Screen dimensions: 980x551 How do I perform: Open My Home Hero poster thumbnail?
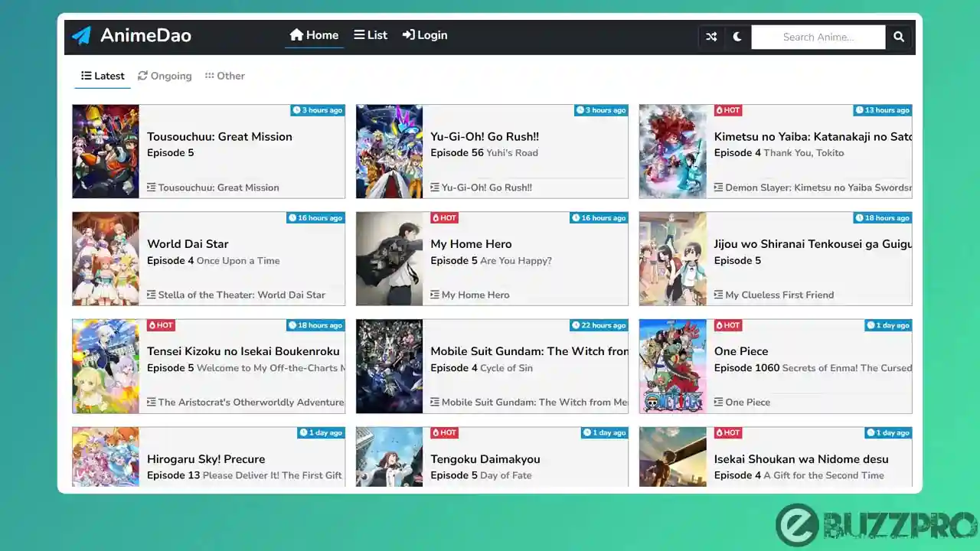click(x=389, y=259)
